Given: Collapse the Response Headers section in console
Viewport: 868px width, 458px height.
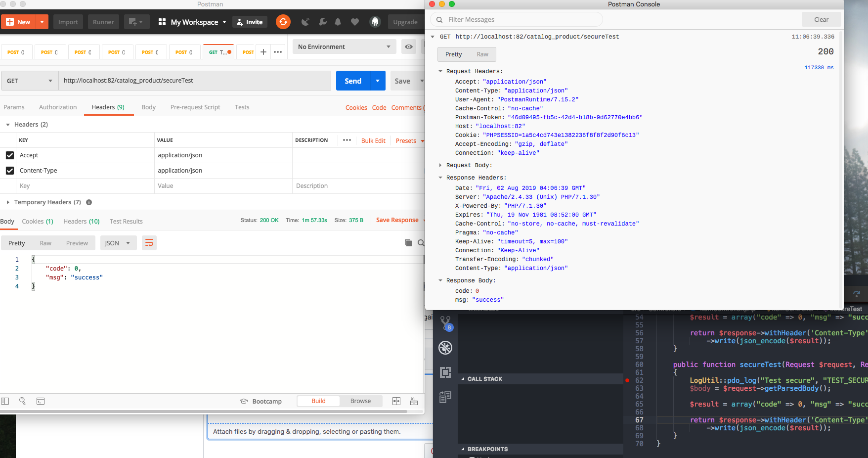Looking at the screenshot, I should coord(440,178).
